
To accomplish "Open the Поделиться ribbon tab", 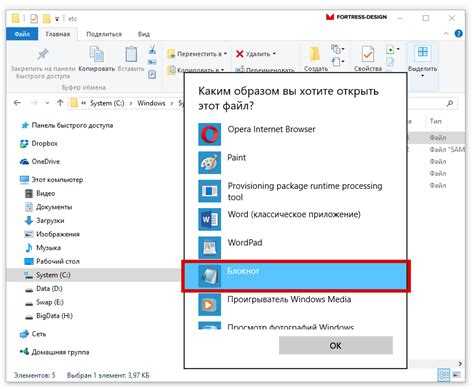I will tap(104, 34).
